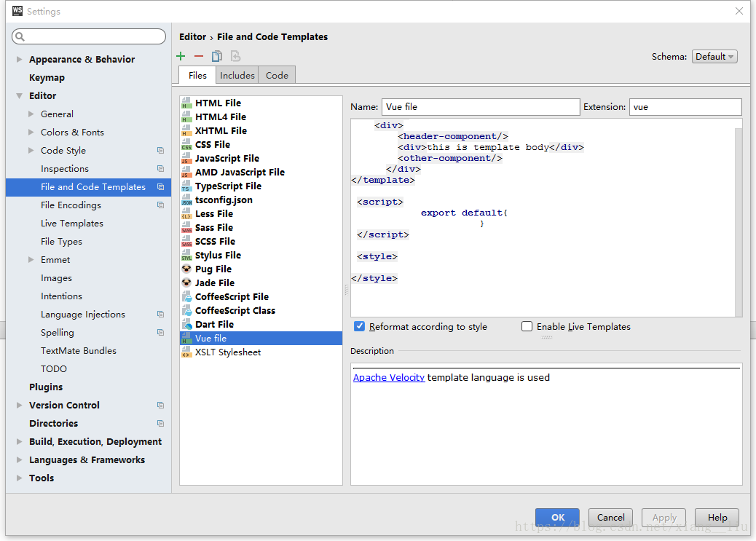756x541 pixels.
Task: Select HTML4 File template
Action: (261, 117)
